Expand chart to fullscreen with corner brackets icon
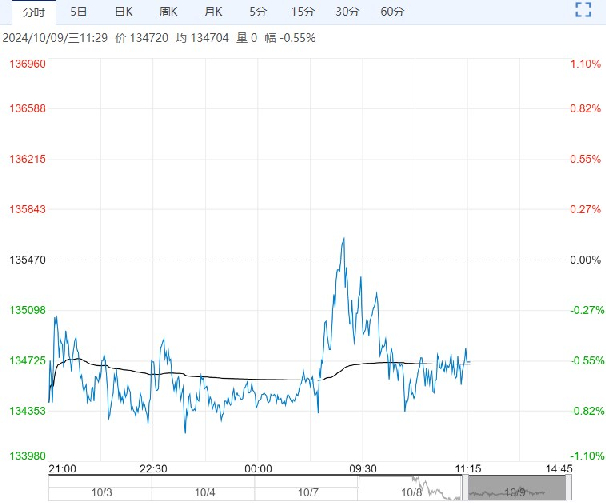Screen dimensions: 606x503 click(583, 10)
